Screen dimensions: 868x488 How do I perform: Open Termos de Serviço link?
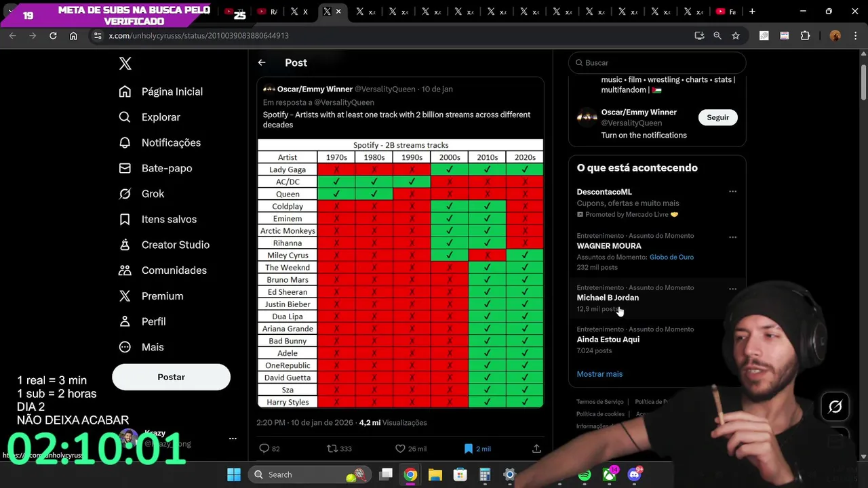pos(599,402)
